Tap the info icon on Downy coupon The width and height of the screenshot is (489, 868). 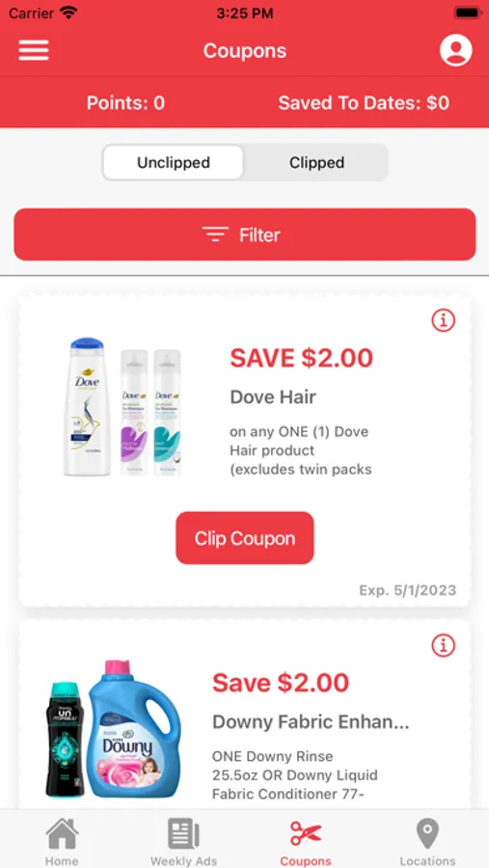pyautogui.click(x=443, y=645)
